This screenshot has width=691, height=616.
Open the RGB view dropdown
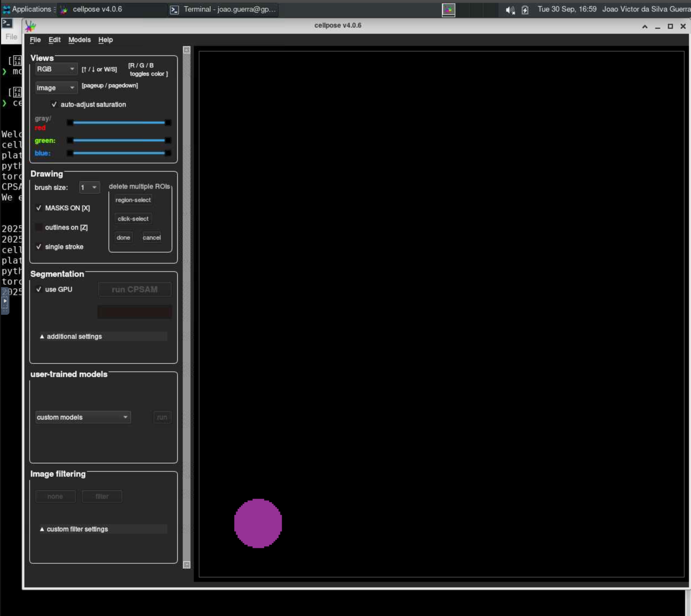tap(56, 69)
